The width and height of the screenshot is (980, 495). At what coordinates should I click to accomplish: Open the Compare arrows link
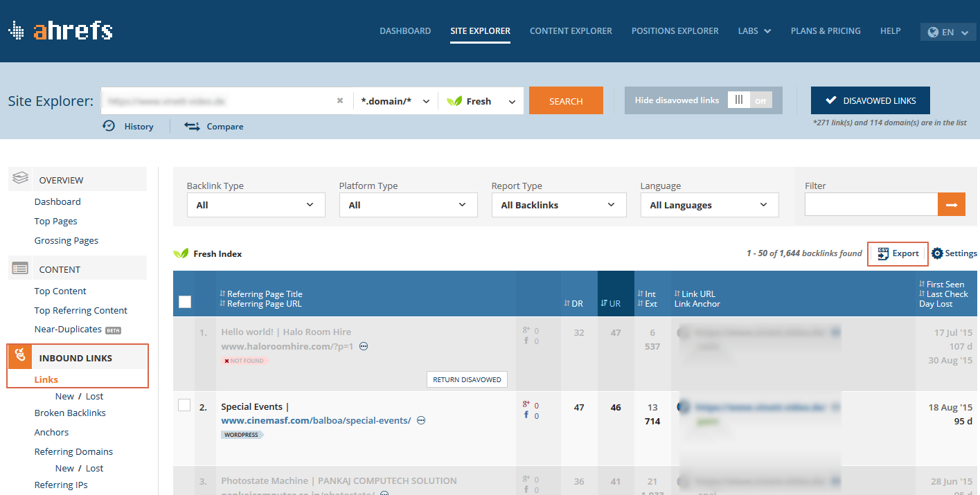[x=192, y=126]
